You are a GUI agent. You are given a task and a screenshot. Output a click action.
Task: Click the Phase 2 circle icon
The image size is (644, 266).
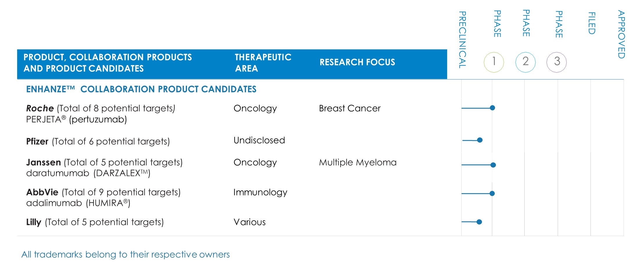525,62
